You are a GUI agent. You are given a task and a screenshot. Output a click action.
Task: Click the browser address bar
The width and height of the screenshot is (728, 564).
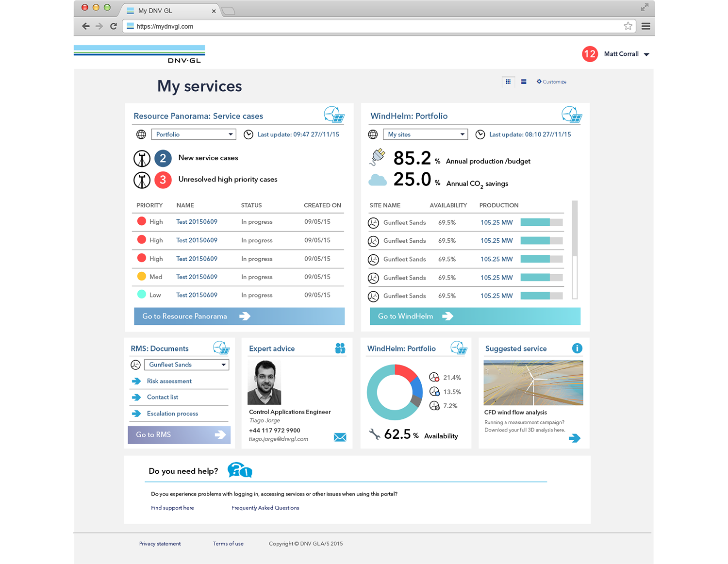[x=379, y=26]
